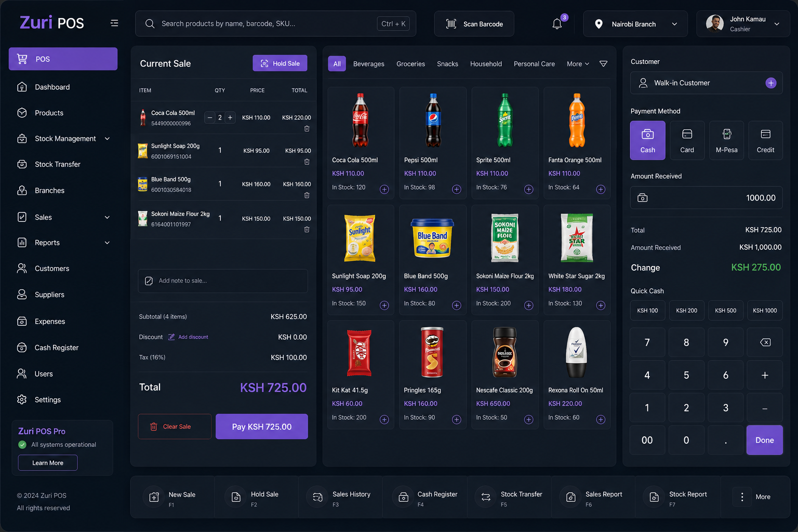Focus the product search field

point(275,24)
